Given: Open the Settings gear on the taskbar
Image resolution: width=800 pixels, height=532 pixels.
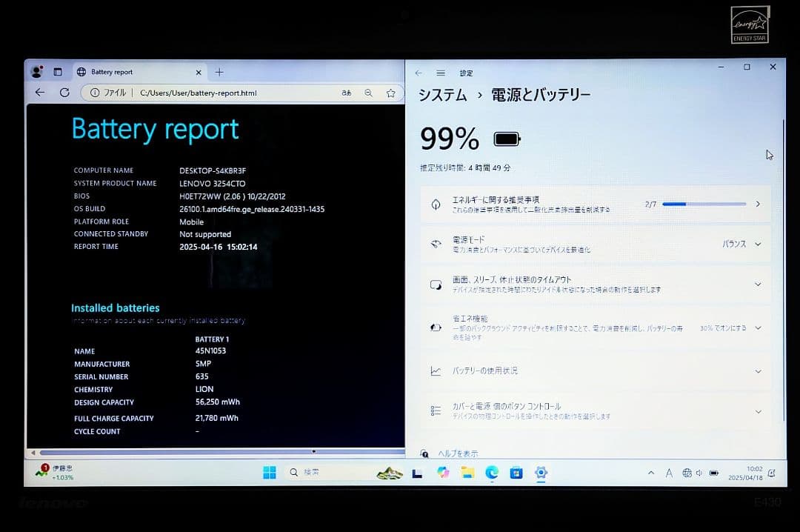Looking at the screenshot, I should pos(541,473).
